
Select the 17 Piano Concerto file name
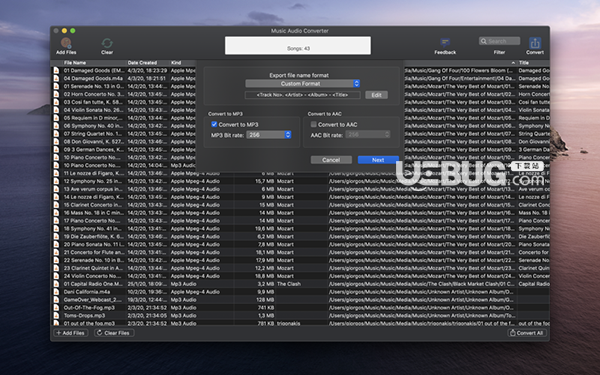[92, 221]
